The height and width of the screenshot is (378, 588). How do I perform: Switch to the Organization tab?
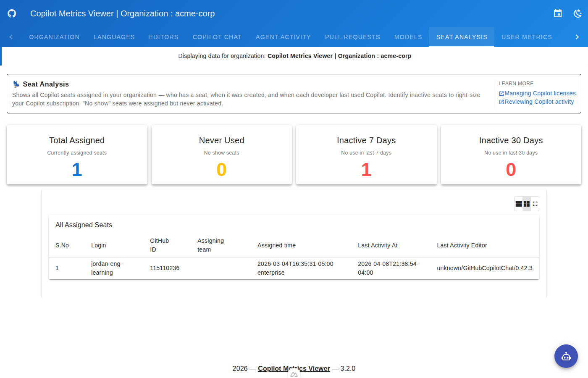54,37
